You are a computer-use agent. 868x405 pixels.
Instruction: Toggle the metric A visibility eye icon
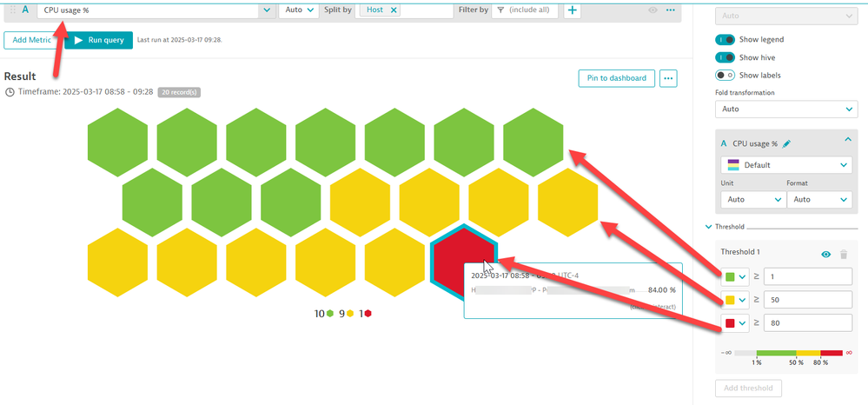pyautogui.click(x=653, y=10)
